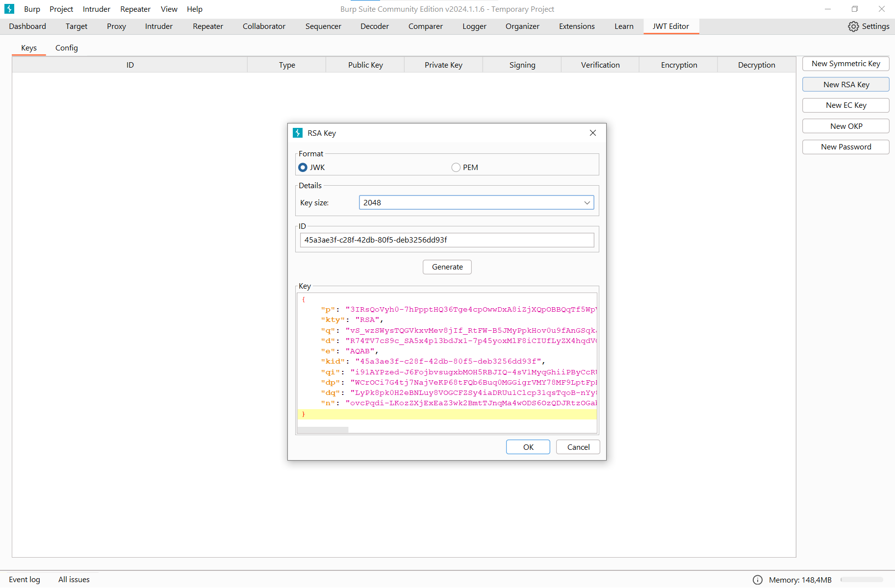Switch to the Collaborator tab

(x=264, y=26)
